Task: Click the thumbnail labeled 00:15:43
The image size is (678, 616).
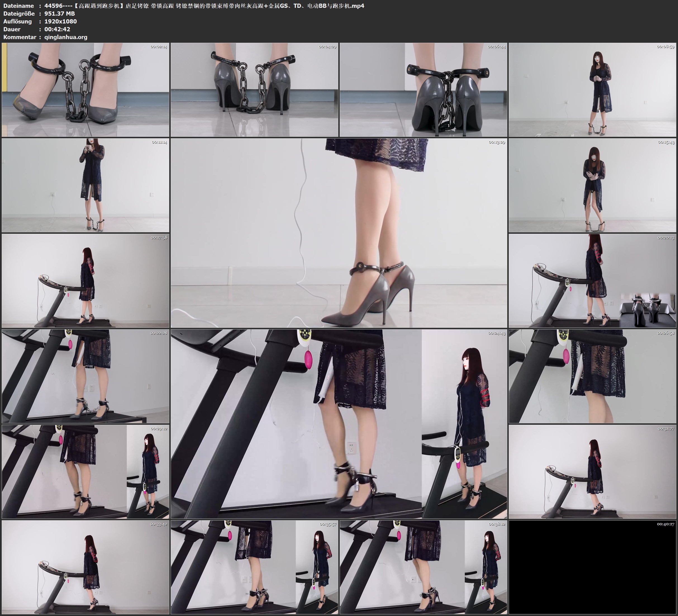Action: click(x=593, y=185)
